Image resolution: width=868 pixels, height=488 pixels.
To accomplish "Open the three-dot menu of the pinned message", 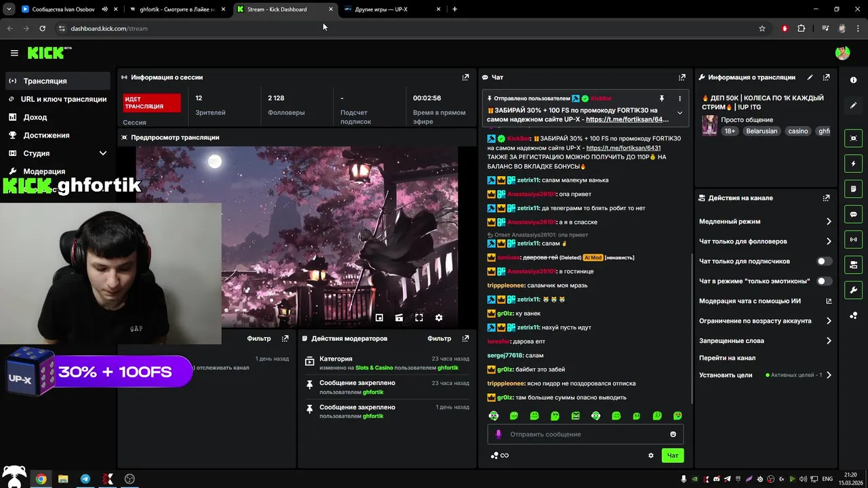I will point(679,98).
